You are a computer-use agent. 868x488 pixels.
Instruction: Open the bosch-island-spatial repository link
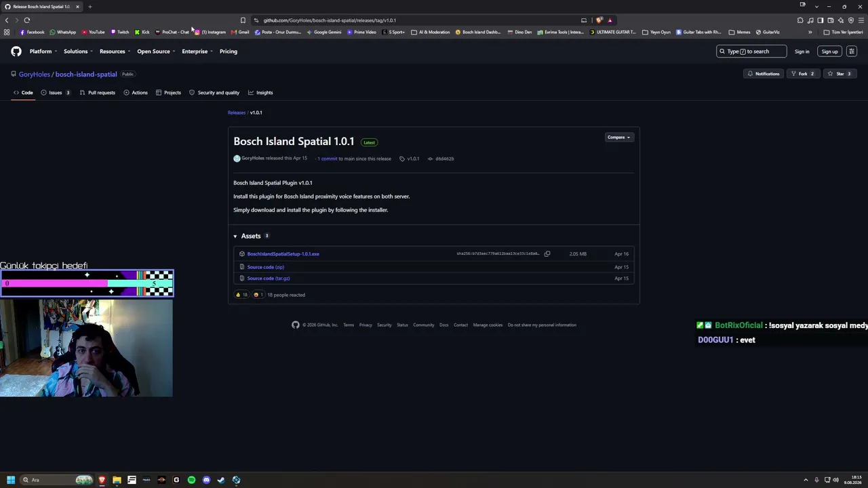click(x=86, y=75)
